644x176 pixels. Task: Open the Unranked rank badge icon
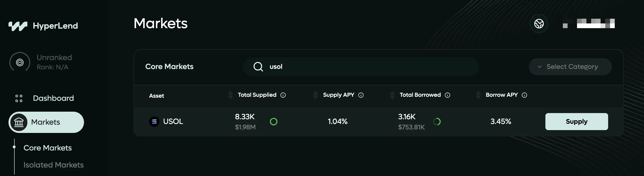coord(20,62)
